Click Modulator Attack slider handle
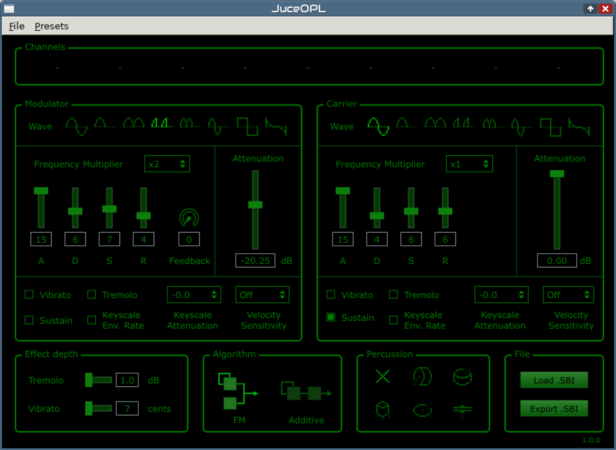Viewport: 616px width, 450px height. tap(41, 191)
